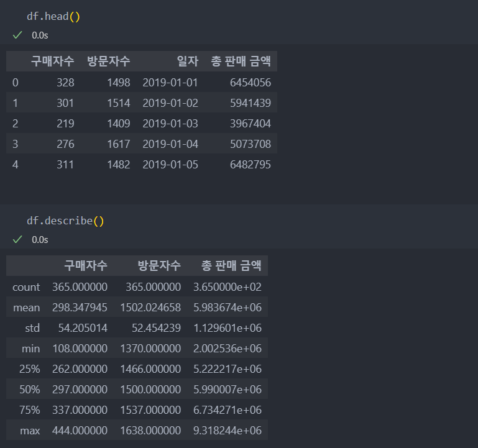Click date cell 2019-01-03
Image resolution: width=478 pixels, height=448 pixels.
[170, 124]
